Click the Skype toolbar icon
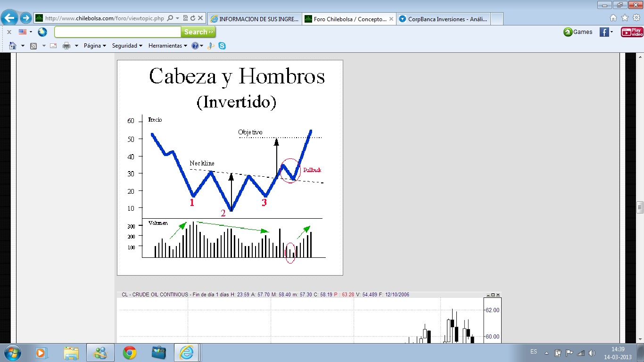The image size is (644, 362). (x=222, y=46)
